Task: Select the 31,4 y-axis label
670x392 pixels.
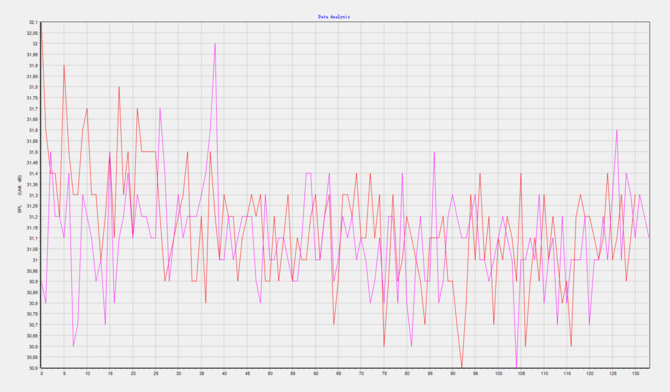Action: 33,174
